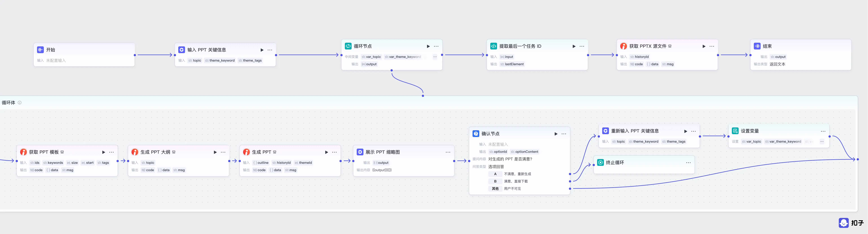Open the more menu on 生成 PPT 大纲

(x=223, y=152)
